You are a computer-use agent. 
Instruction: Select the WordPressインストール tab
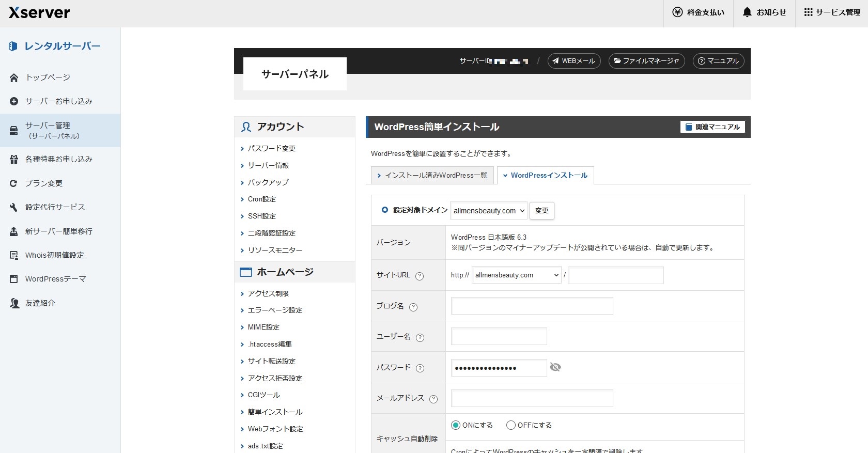pos(545,176)
